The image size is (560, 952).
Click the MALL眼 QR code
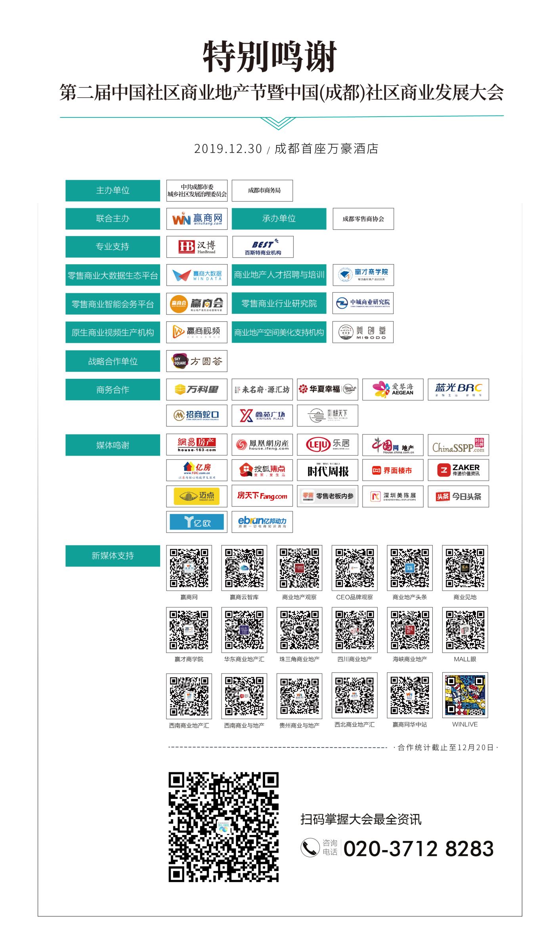[x=465, y=630]
